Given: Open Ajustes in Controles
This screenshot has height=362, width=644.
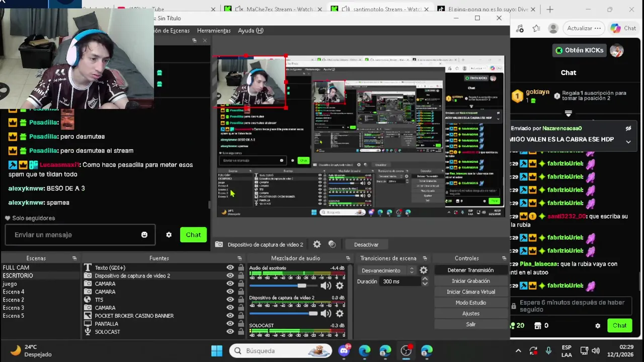Looking at the screenshot, I should (x=470, y=313).
